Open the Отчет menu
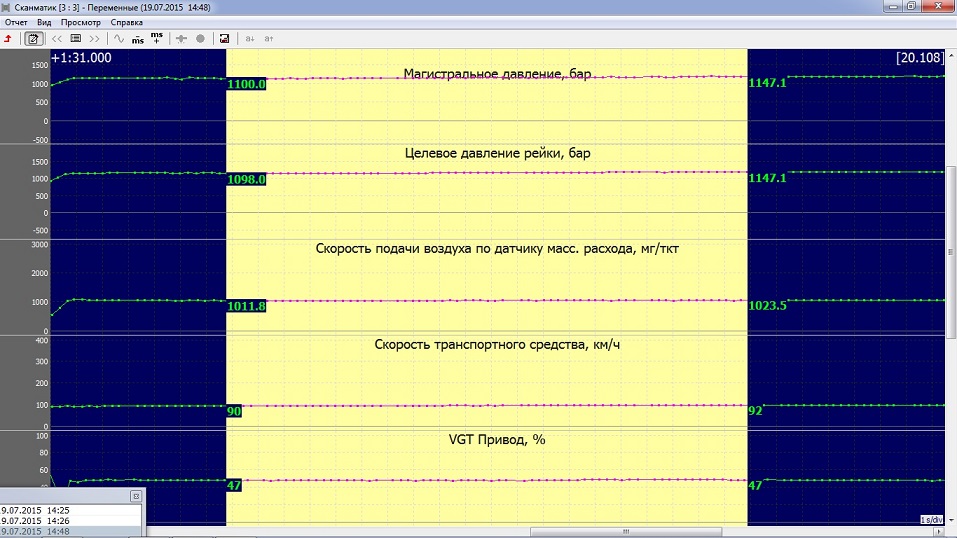This screenshot has height=538, width=957. click(x=16, y=22)
